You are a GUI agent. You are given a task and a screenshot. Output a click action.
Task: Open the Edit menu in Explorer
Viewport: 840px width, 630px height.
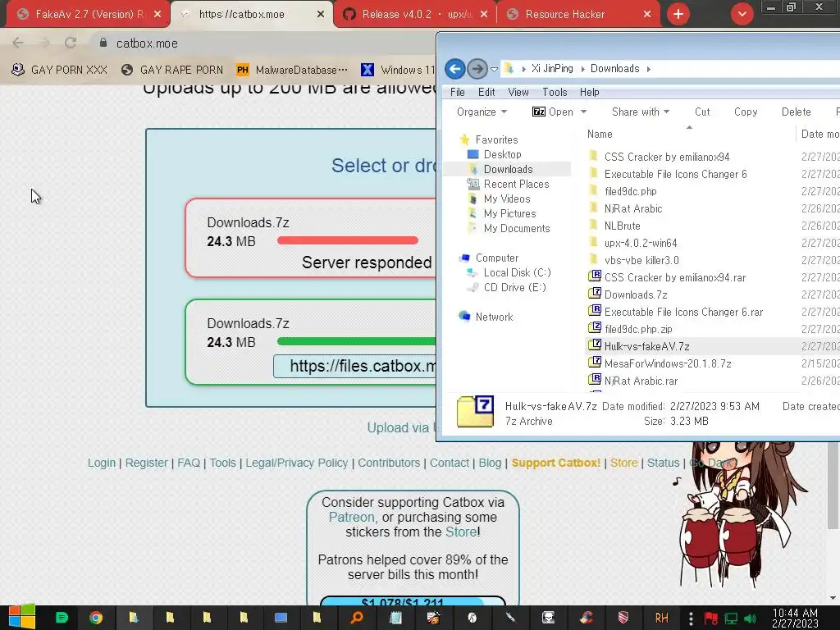(486, 92)
